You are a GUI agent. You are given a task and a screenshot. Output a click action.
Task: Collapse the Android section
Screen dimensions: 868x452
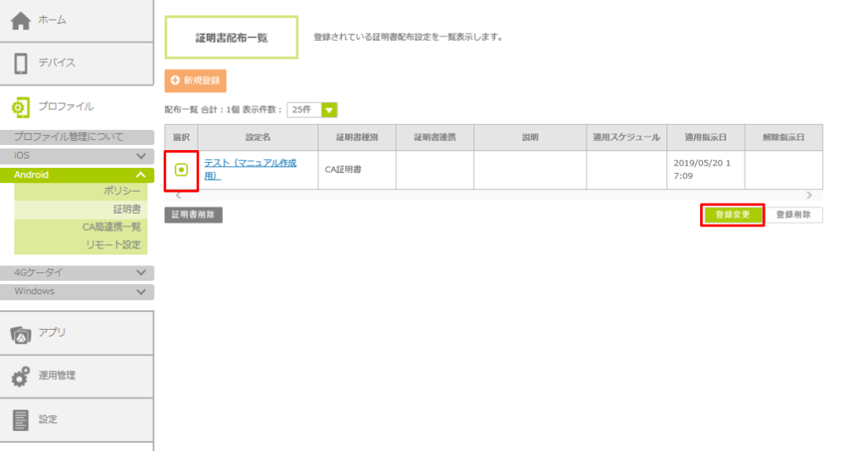[x=141, y=175]
